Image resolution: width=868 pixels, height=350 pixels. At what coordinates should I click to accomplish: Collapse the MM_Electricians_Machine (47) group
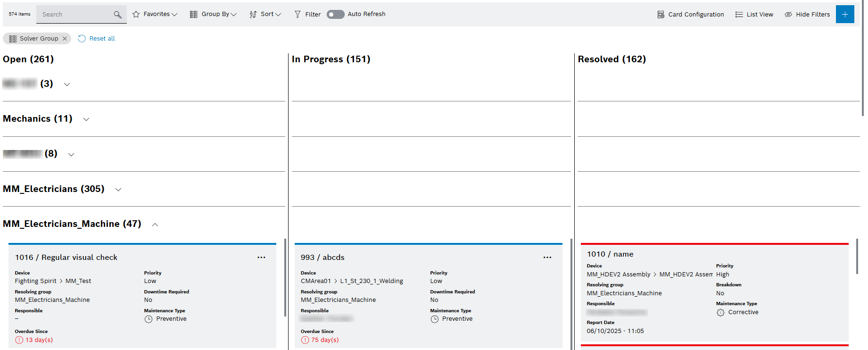coord(155,225)
